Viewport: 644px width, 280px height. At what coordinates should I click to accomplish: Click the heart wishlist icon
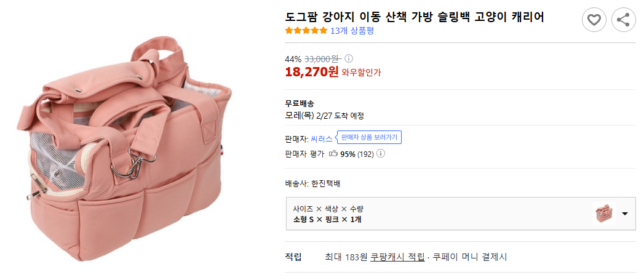594,20
